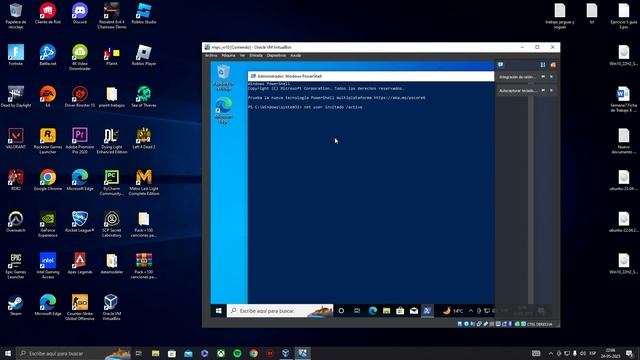The image size is (640, 360).
Task: Open the host notification center icon
Action: click(x=629, y=353)
